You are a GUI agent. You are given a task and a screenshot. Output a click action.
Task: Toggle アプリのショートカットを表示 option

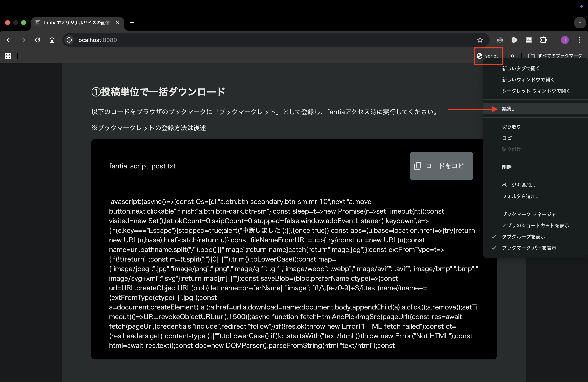[535, 226]
